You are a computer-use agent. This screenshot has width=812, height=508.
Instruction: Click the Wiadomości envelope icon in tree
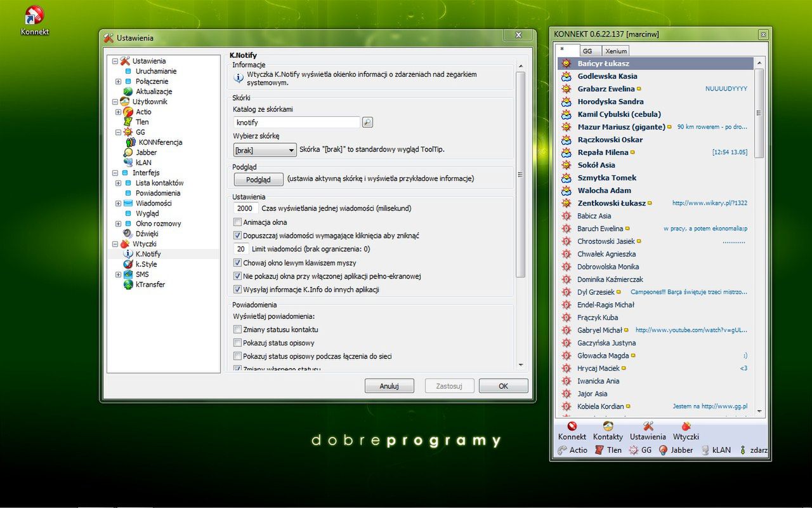click(128, 203)
